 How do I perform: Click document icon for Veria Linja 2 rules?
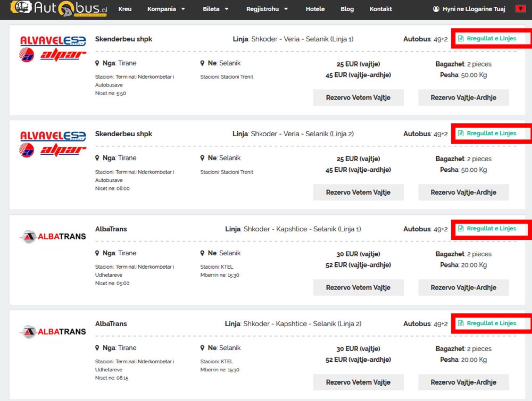(x=461, y=133)
